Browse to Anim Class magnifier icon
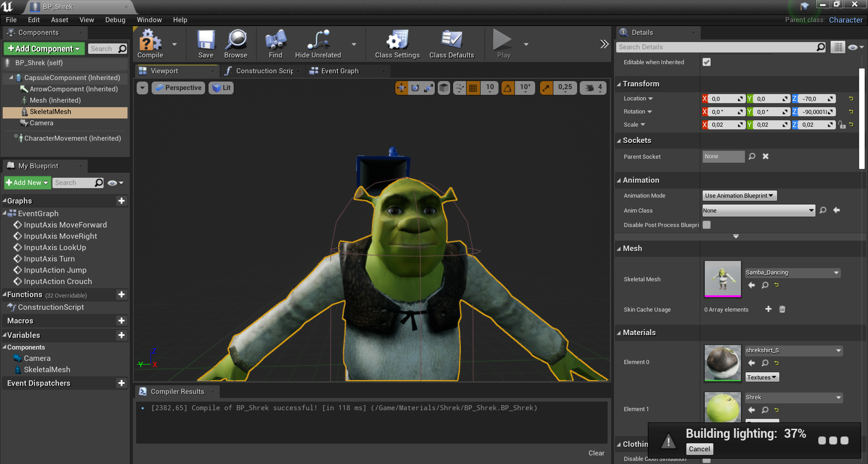Viewport: 868px width, 464px height. [823, 210]
